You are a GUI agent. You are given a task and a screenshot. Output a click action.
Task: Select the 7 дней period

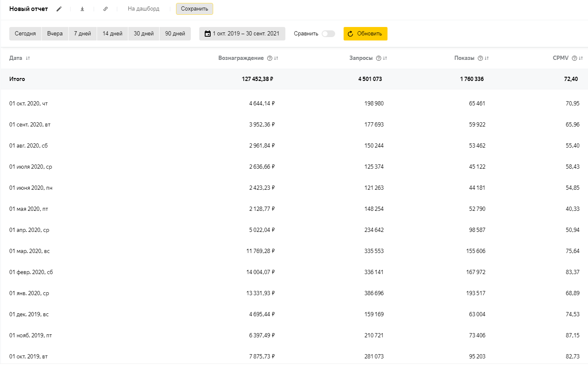[82, 34]
